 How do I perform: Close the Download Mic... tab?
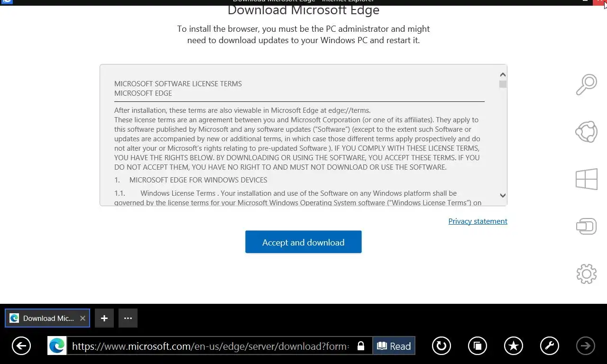coord(83,318)
